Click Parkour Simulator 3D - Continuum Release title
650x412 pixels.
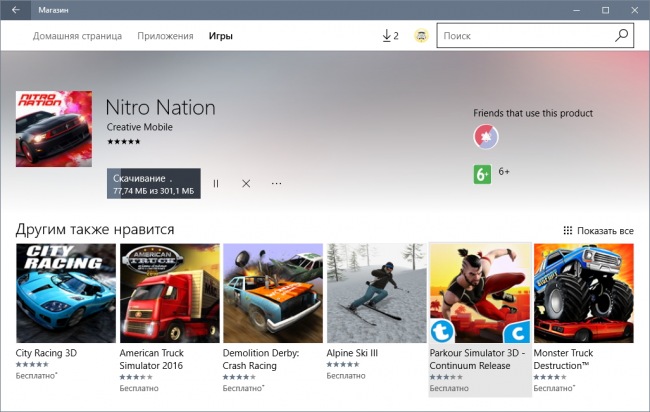477,359
